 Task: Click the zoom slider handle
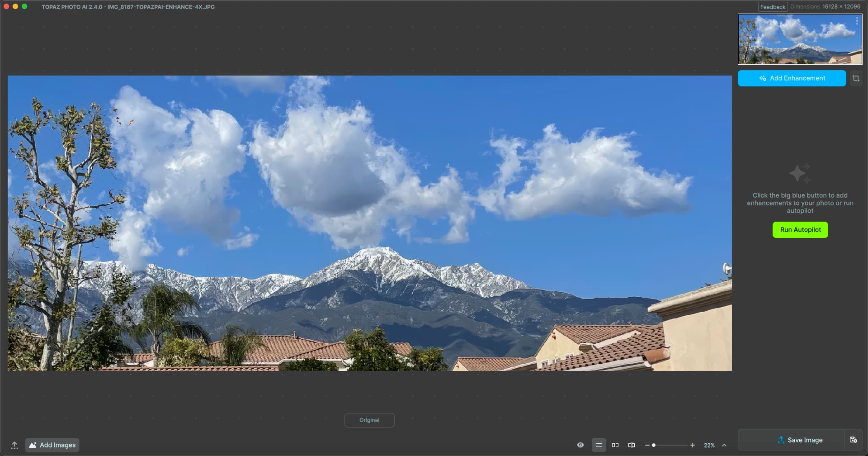(654, 445)
